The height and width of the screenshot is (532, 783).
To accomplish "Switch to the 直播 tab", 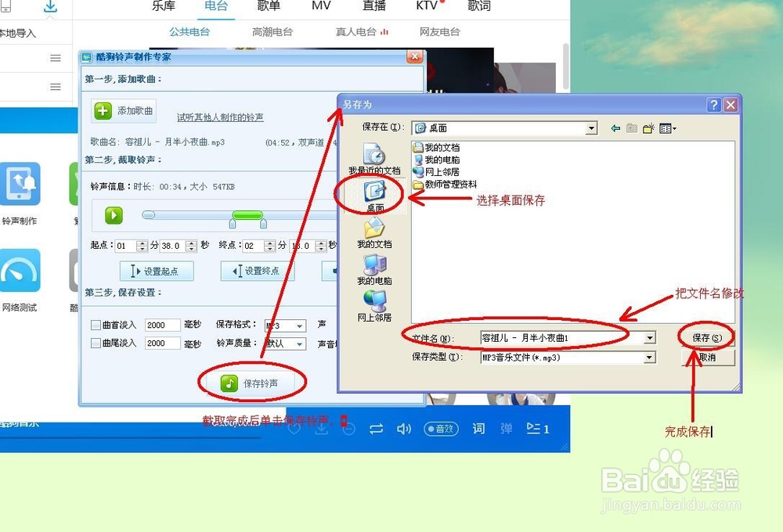I will coord(374,6).
